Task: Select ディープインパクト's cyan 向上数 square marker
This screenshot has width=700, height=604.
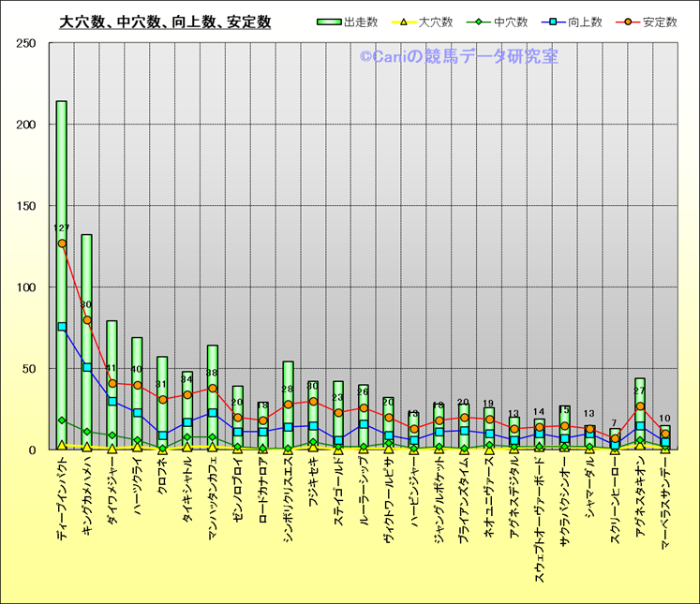Action: click(62, 327)
